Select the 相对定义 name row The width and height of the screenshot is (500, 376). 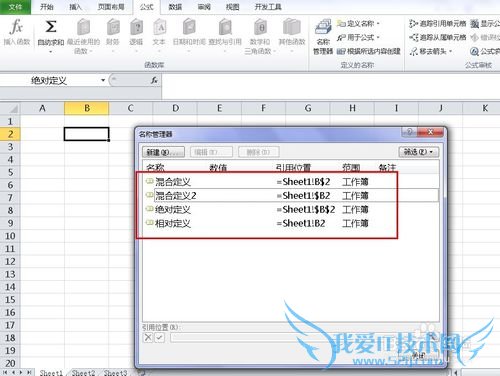coord(291,223)
